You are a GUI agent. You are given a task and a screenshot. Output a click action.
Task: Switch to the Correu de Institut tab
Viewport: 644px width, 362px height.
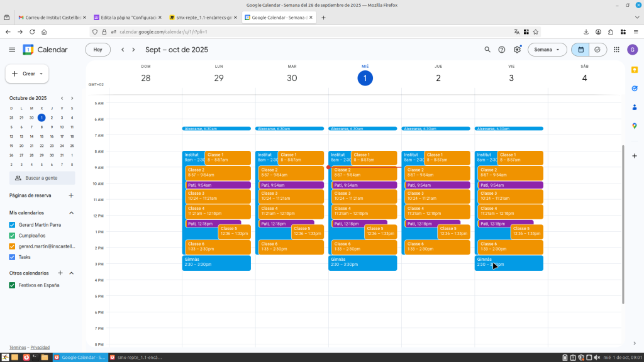click(x=50, y=17)
